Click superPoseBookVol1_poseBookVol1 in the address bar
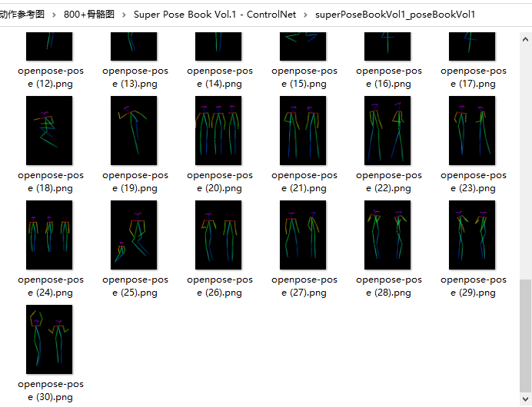Viewport: 532px width, 407px height. (395, 15)
